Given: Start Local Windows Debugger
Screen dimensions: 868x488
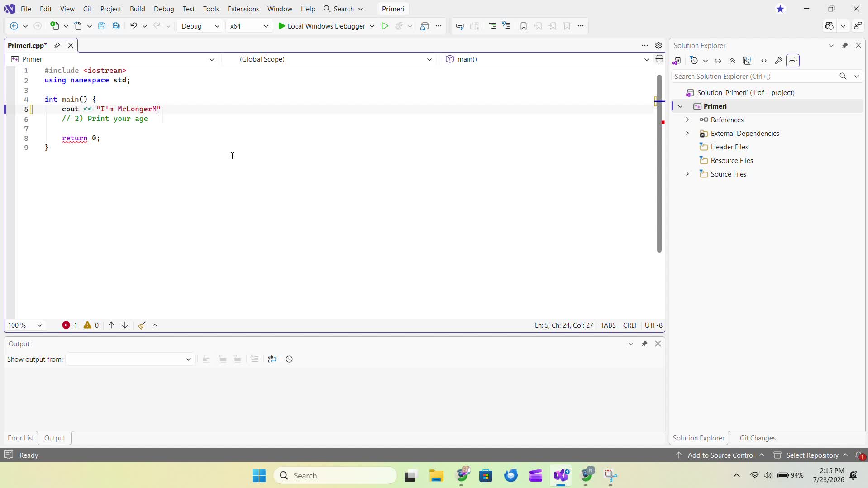Looking at the screenshot, I should point(322,26).
